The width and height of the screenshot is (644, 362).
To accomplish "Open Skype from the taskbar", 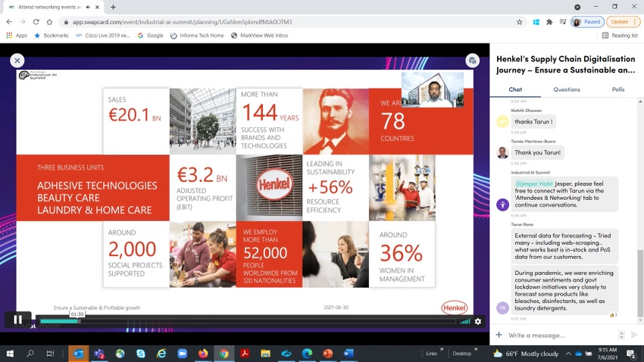I will [140, 354].
